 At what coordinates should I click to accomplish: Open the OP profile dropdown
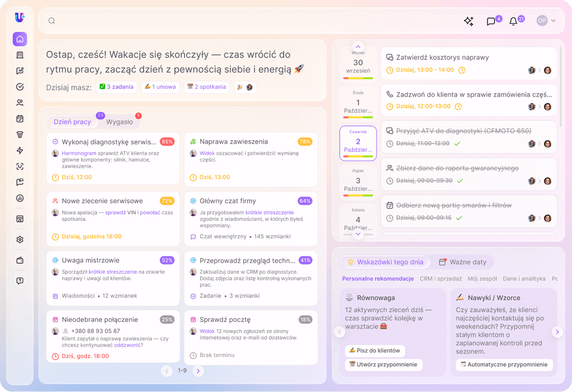(546, 21)
